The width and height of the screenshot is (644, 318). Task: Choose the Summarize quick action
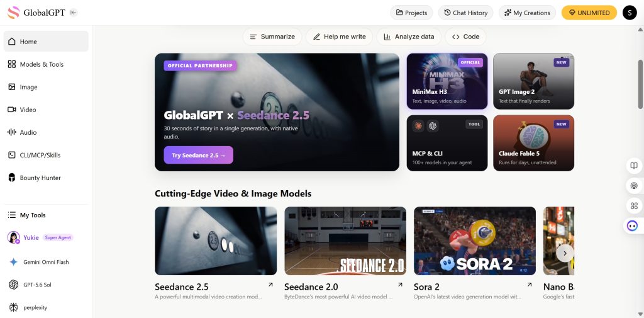(x=272, y=37)
